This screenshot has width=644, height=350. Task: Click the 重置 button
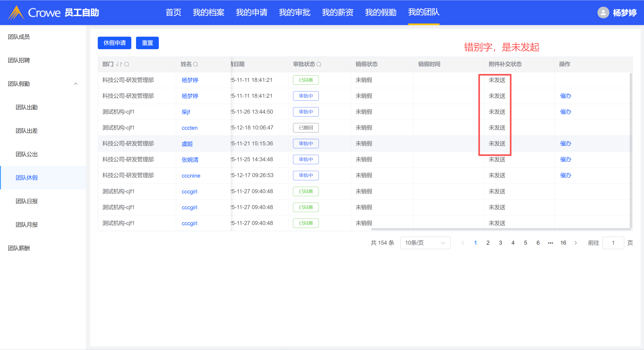pyautogui.click(x=147, y=43)
